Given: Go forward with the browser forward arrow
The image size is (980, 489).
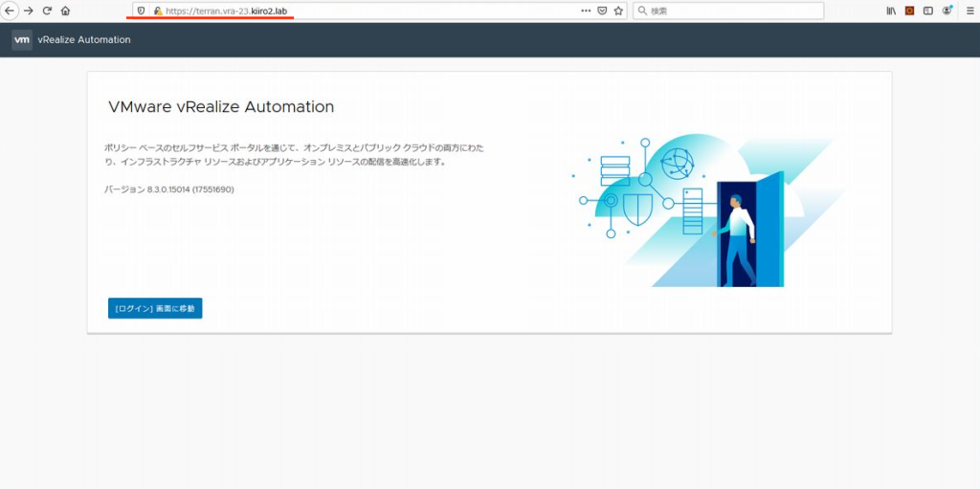Looking at the screenshot, I should click(x=28, y=11).
